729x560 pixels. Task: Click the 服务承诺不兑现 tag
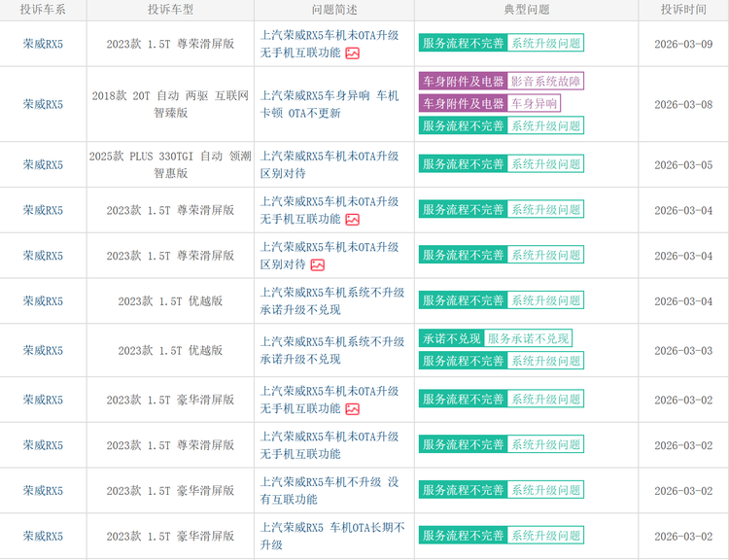tap(529, 338)
